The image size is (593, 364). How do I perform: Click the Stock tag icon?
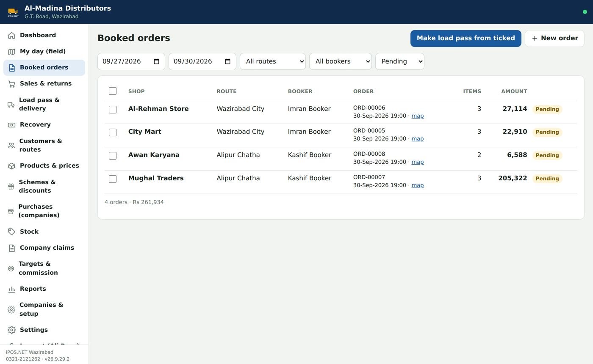pos(11,232)
